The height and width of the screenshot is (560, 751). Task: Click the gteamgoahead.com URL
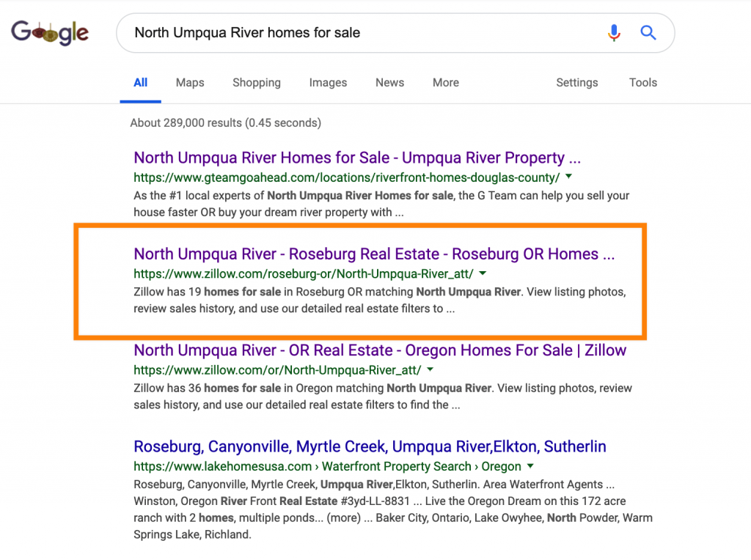[347, 177]
